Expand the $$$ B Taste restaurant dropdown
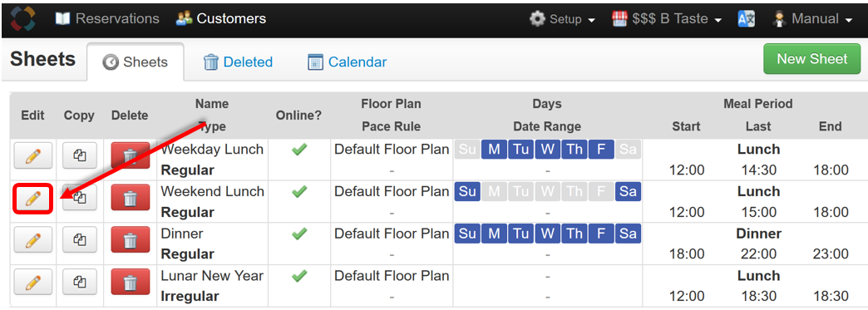 pyautogui.click(x=667, y=19)
